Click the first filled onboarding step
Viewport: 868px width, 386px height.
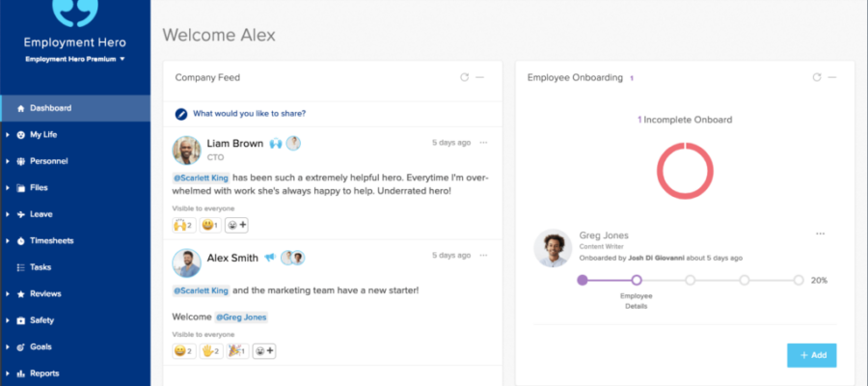583,280
